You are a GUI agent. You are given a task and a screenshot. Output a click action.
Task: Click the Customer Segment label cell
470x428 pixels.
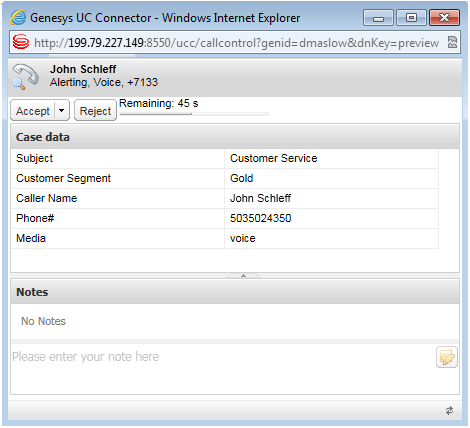click(x=118, y=179)
